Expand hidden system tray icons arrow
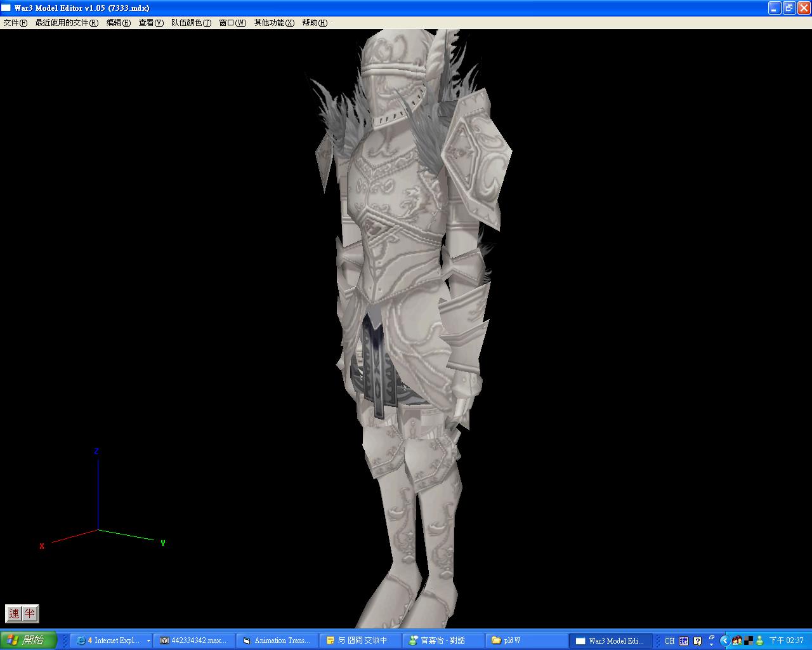812x650 pixels. (725, 640)
